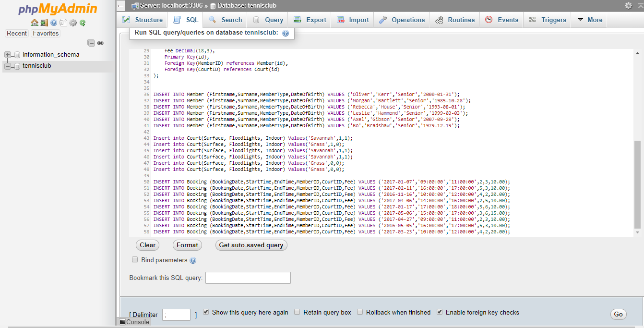Expand the information_schema database tree
Image resolution: width=644 pixels, height=328 pixels.
pyautogui.click(x=8, y=55)
